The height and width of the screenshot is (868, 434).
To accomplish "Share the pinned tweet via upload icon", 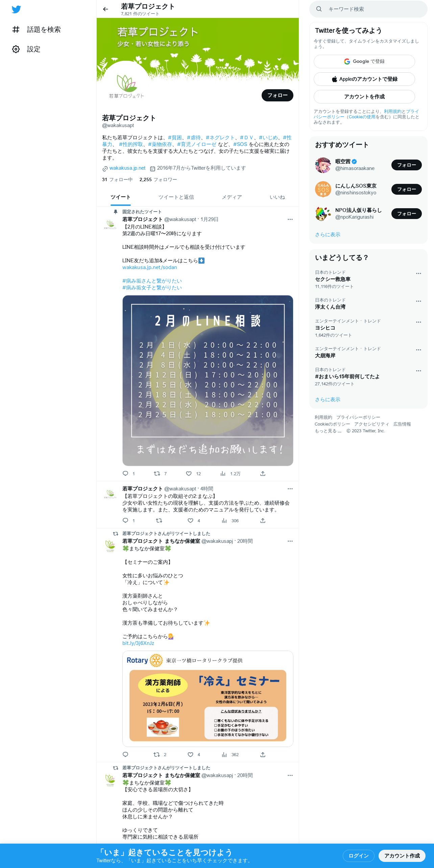I will pyautogui.click(x=263, y=474).
